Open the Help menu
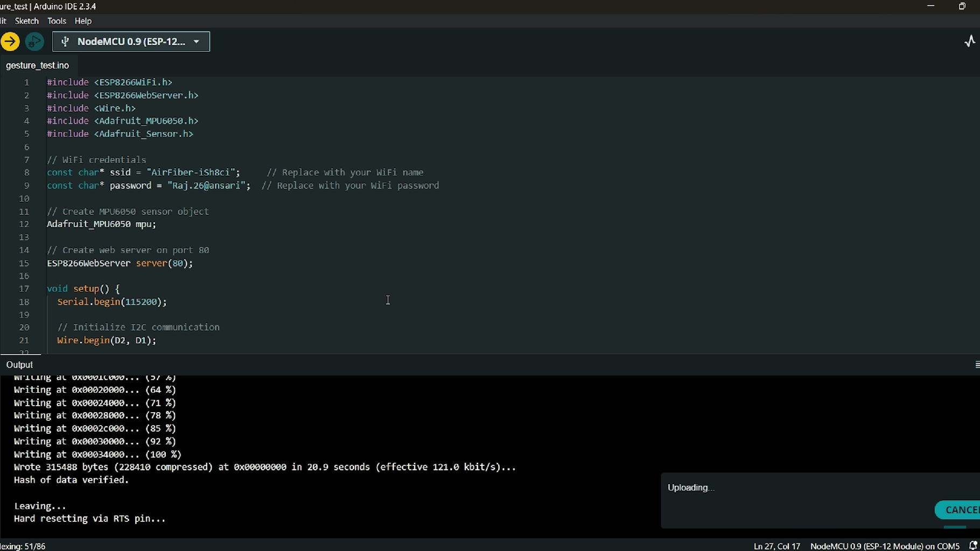Viewport: 980px width, 551px height. (83, 21)
